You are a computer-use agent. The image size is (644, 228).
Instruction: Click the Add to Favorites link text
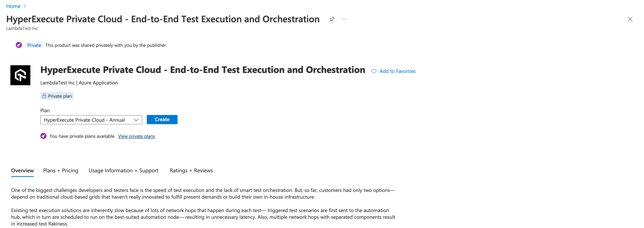pyautogui.click(x=397, y=71)
